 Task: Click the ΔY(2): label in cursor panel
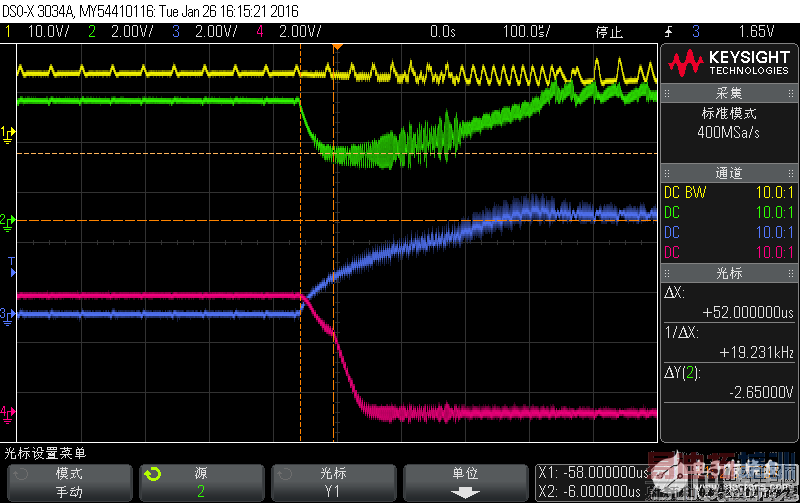pos(683,373)
